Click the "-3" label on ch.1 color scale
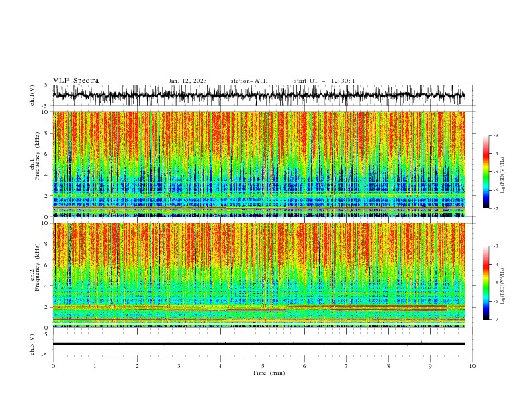Viewport: 532px width, 411px height. [495, 135]
